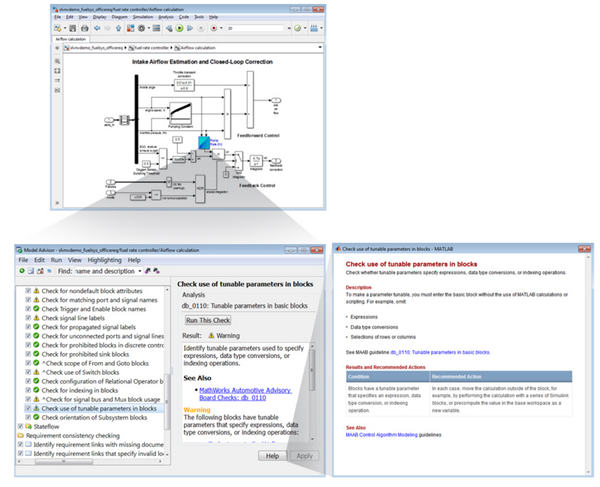Save the Simulink model with the floppy icon

tap(73, 28)
